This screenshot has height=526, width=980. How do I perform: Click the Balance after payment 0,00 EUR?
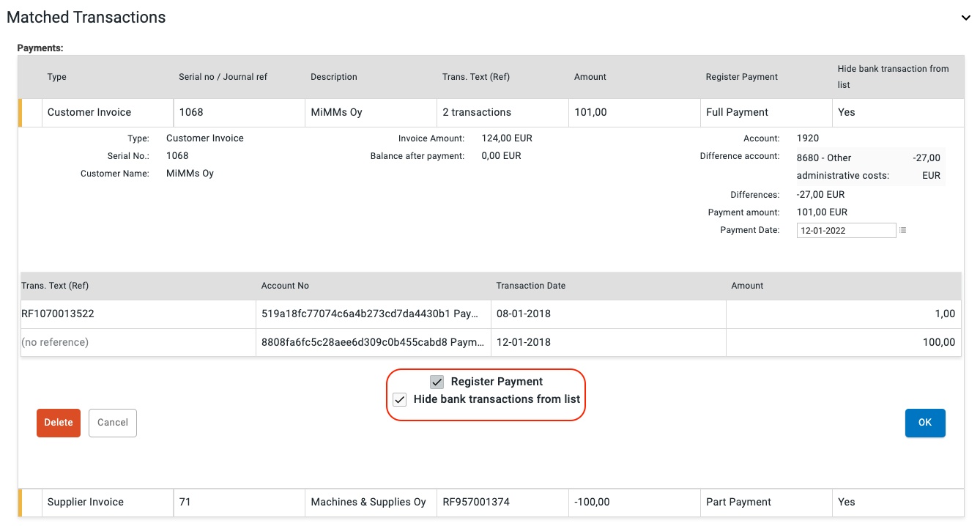pos(501,156)
